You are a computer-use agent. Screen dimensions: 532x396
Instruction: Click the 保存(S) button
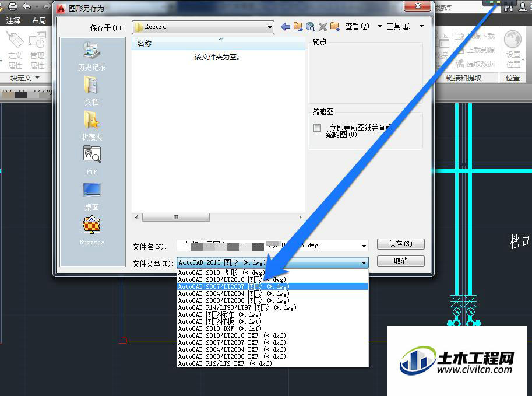[x=400, y=244]
